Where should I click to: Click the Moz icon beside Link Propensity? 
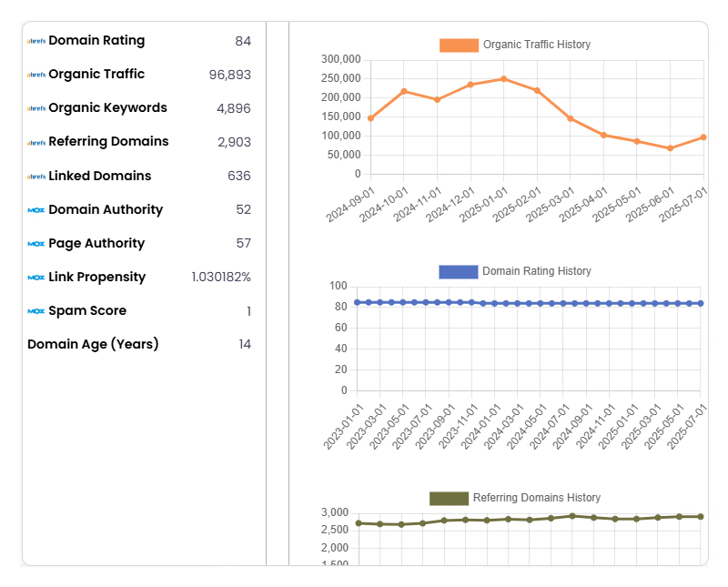pos(36,278)
